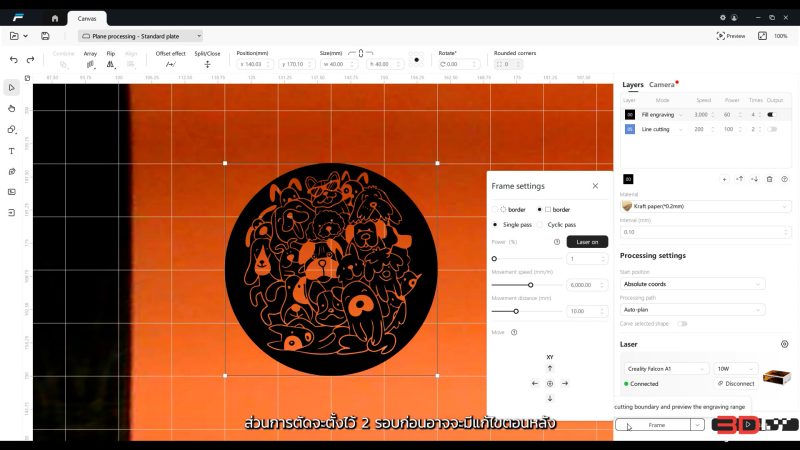Open the app Settings gear in title bar

[x=722, y=17]
